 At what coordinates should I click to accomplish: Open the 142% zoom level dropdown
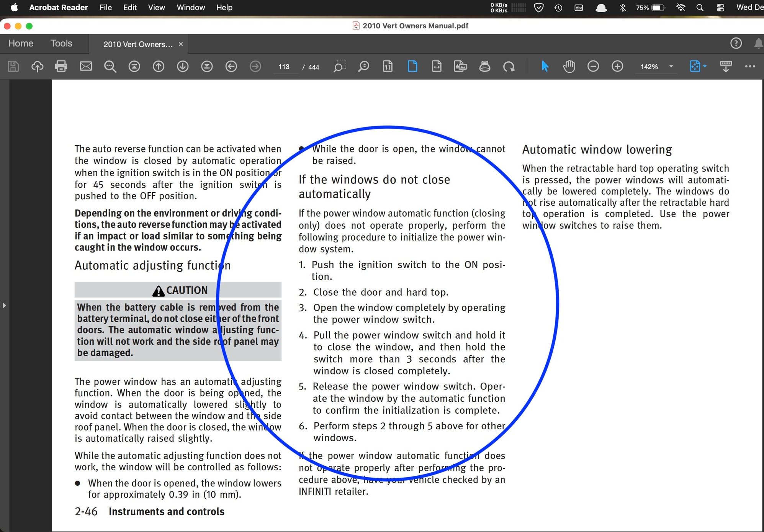671,66
